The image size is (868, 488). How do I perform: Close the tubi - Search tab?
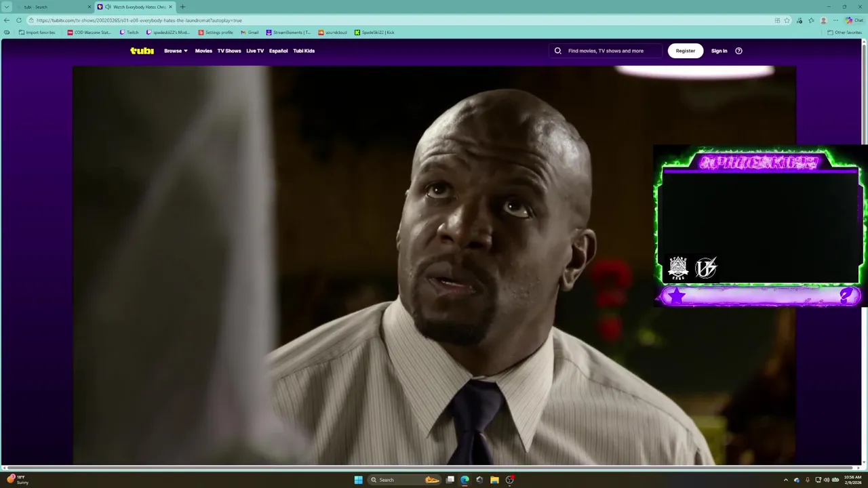(89, 7)
